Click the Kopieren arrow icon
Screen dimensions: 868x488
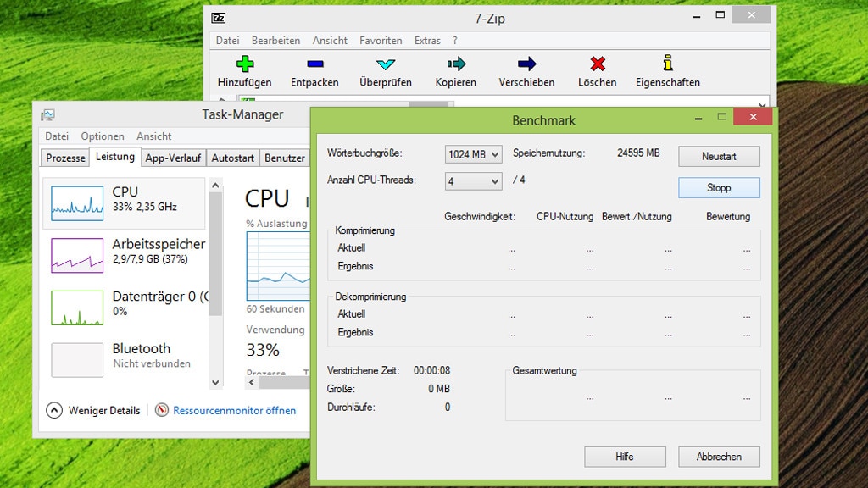[x=456, y=64]
